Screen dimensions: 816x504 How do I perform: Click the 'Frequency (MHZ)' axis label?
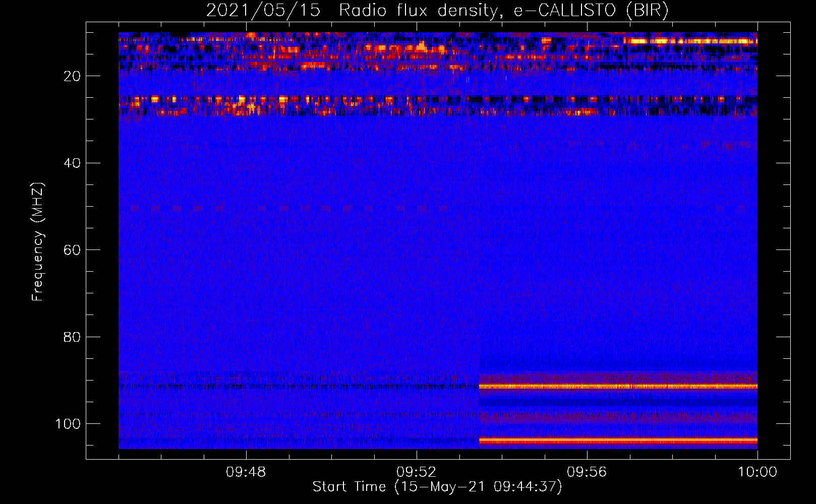[38, 242]
